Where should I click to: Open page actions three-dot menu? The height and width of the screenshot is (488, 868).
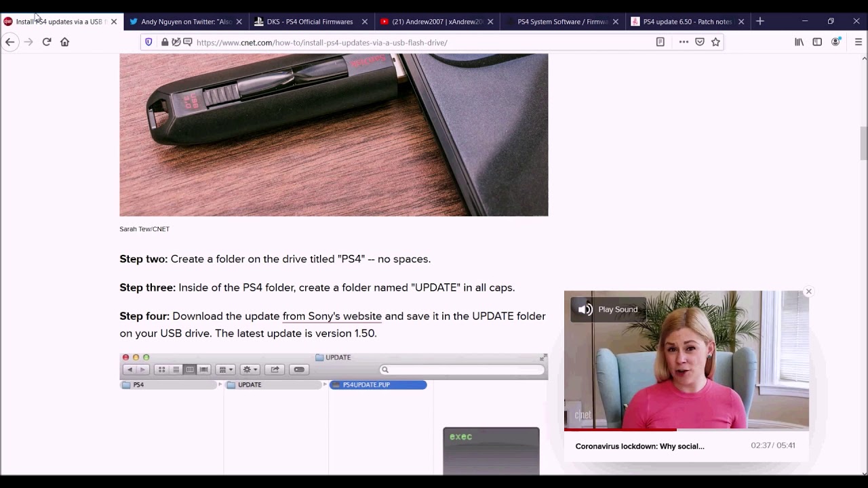[684, 42]
